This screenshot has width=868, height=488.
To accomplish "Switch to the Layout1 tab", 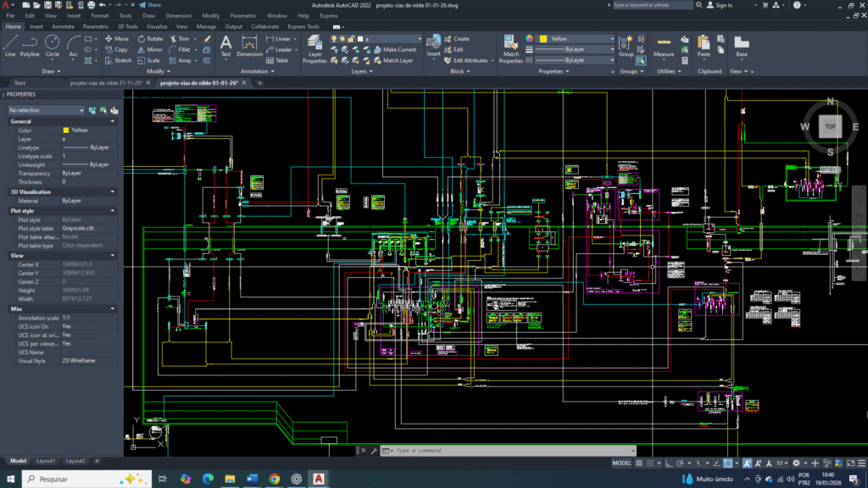I will click(x=46, y=461).
